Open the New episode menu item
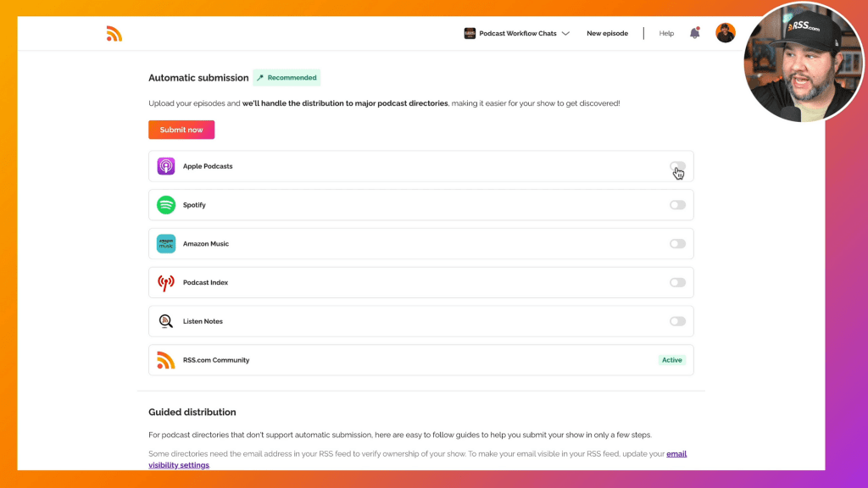 point(607,34)
